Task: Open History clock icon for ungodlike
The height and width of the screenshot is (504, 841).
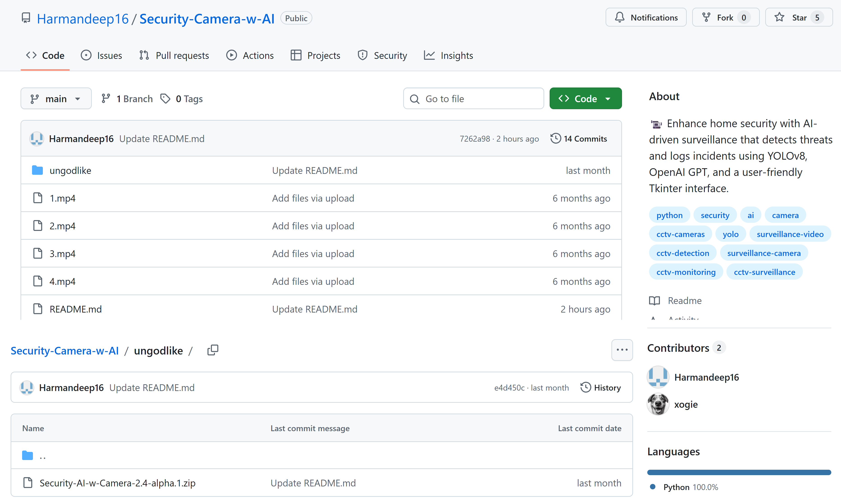Action: click(585, 387)
